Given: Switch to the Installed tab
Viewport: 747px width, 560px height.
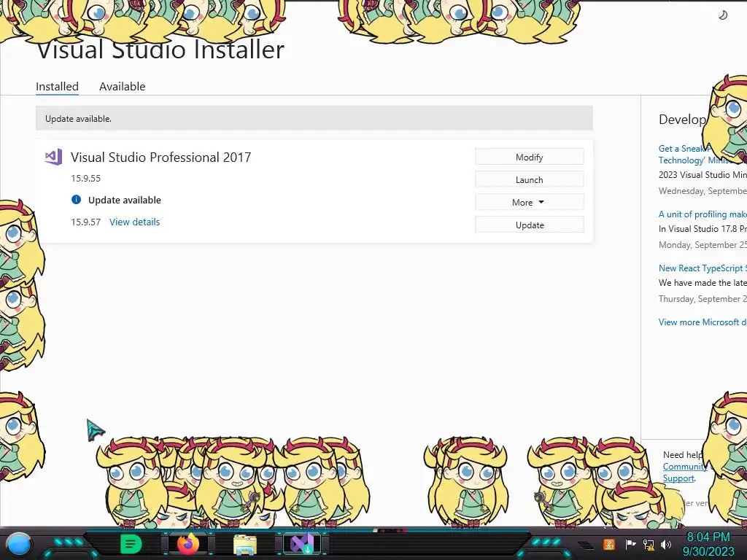Looking at the screenshot, I should 57,87.
